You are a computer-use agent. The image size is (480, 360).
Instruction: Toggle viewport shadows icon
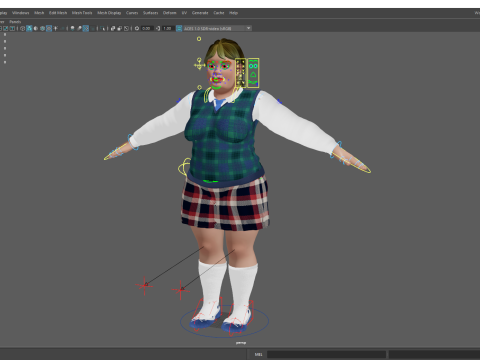62,28
